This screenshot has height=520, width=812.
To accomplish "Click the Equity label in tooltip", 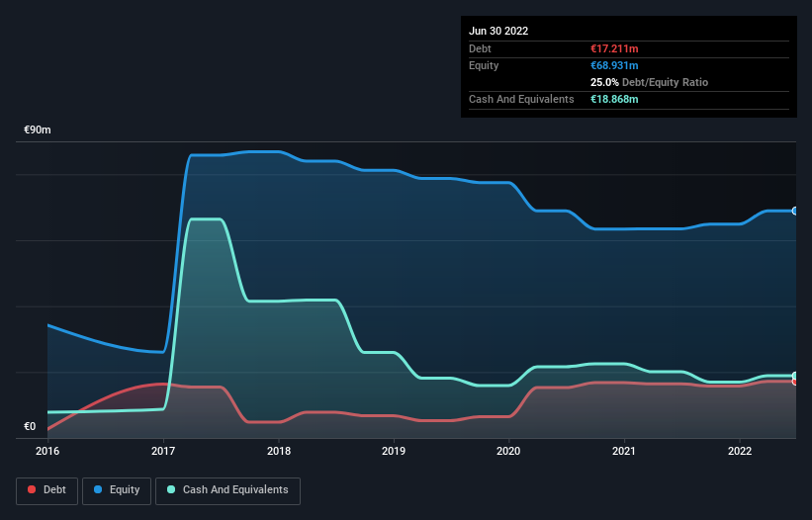I will tap(484, 65).
